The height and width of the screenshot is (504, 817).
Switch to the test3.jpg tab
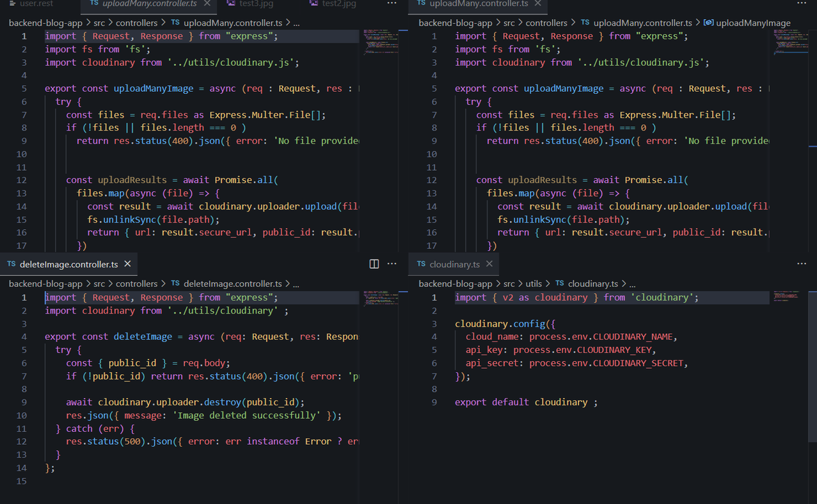(x=256, y=3)
